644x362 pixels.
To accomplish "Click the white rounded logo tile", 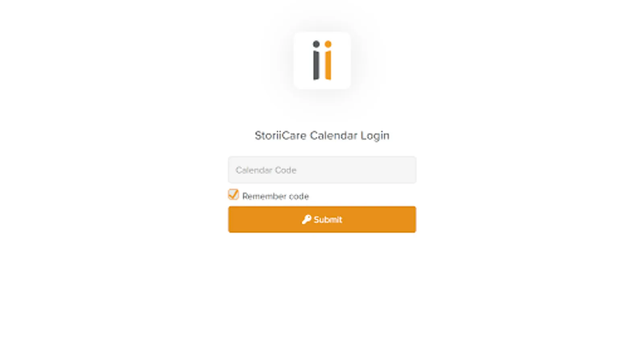I will pyautogui.click(x=322, y=60).
